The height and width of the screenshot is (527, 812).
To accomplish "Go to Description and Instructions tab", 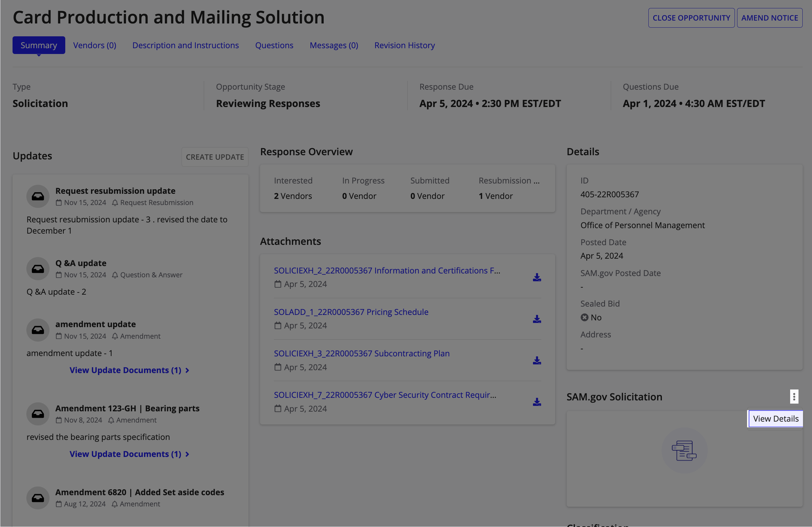I will point(185,45).
